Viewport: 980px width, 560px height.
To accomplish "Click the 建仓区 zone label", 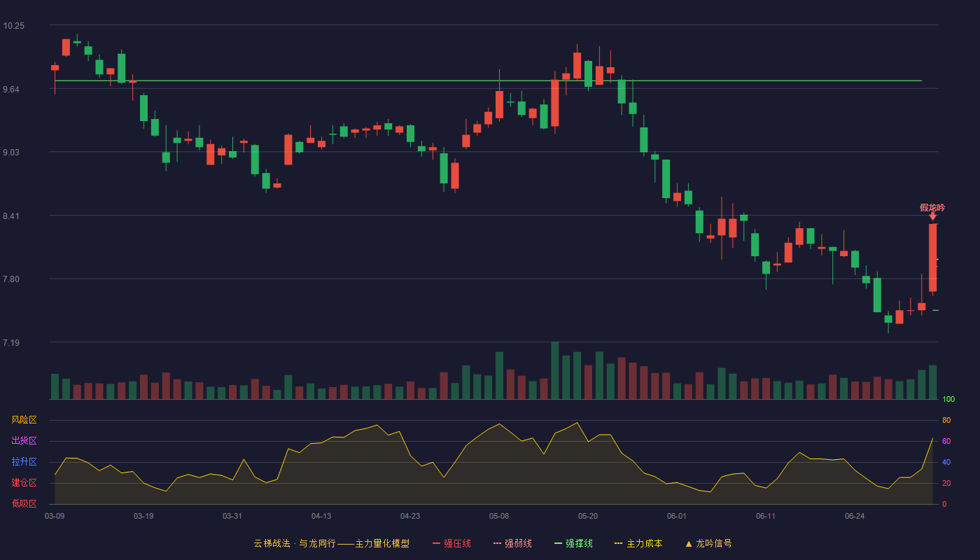I will coord(24,483).
